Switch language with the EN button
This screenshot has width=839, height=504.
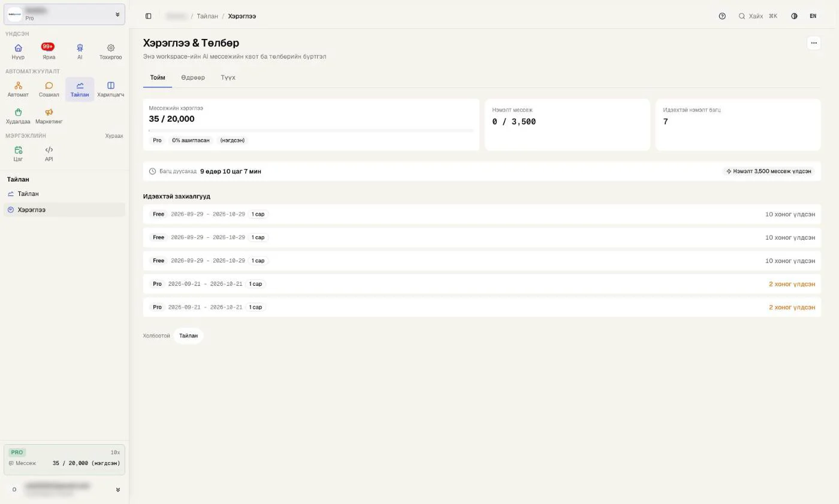point(813,16)
